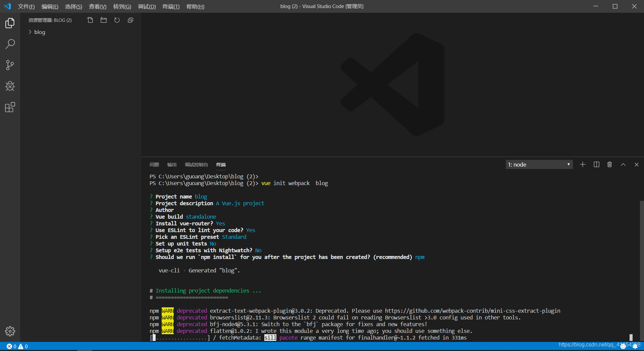Open the Explorer view in activity bar
Image resolution: width=644 pixels, height=351 pixels.
pos(10,23)
